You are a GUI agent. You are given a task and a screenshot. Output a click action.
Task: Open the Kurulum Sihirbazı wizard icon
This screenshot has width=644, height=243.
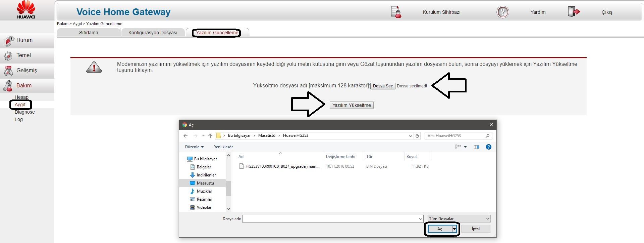(x=396, y=12)
